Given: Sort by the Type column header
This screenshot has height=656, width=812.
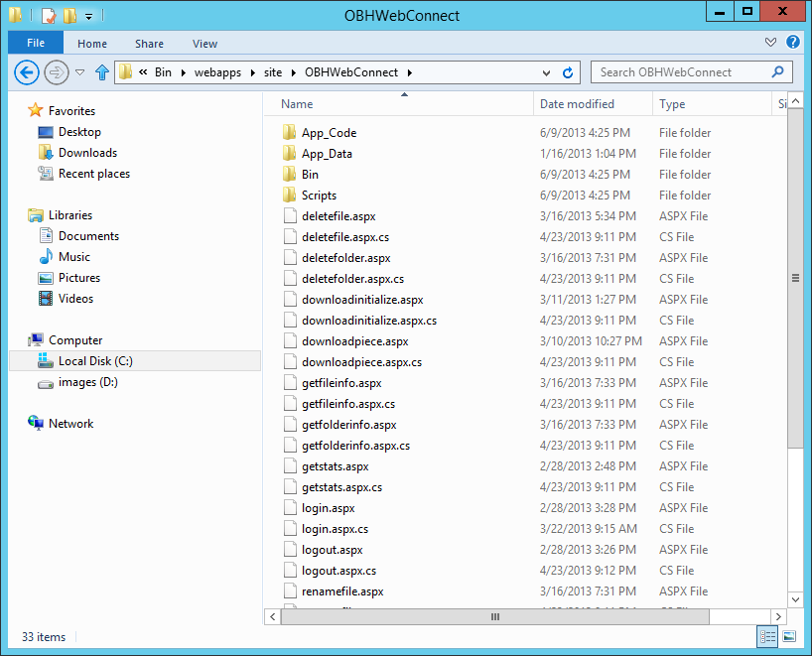Looking at the screenshot, I should click(x=712, y=104).
